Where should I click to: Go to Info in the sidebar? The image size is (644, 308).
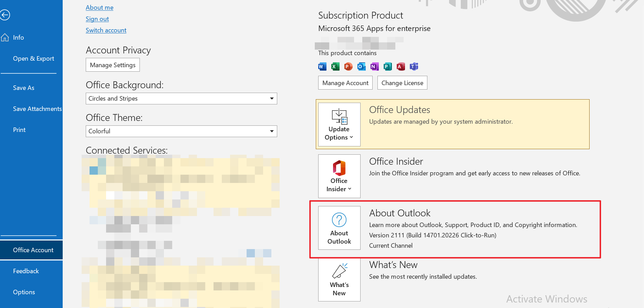point(31,38)
